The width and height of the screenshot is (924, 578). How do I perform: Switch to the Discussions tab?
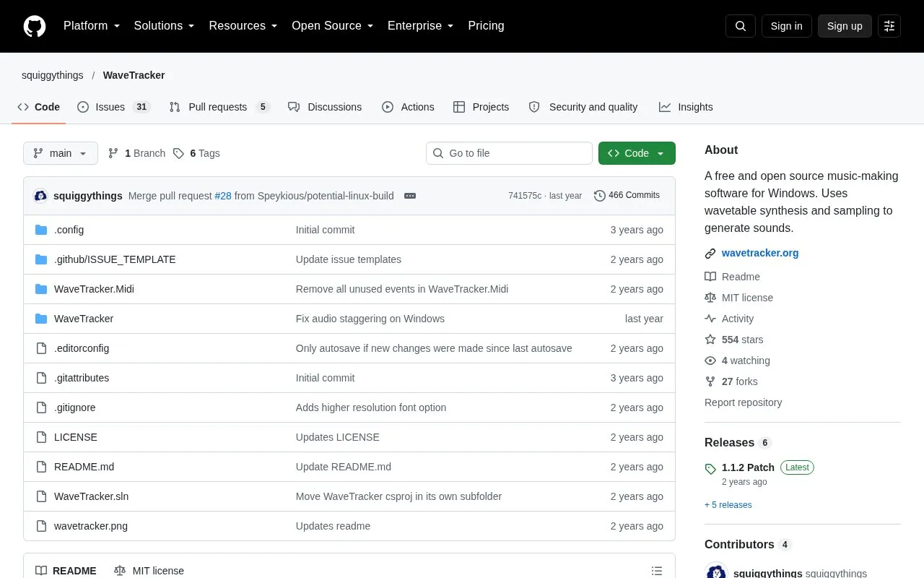click(325, 107)
